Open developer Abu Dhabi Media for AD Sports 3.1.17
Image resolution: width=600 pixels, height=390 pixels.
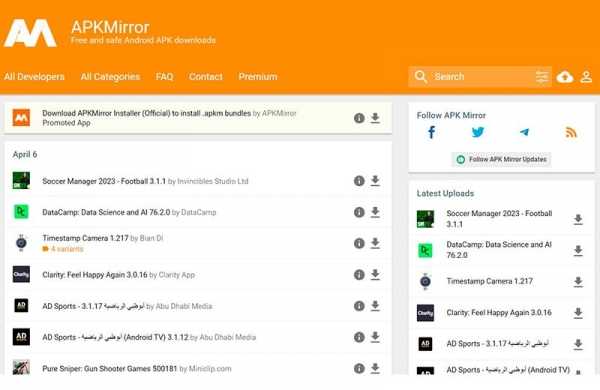coord(184,306)
